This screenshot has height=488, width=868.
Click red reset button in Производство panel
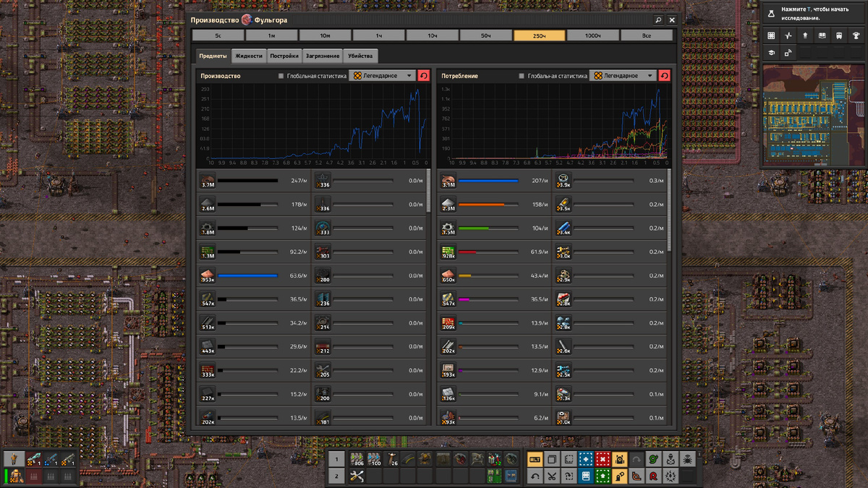pyautogui.click(x=424, y=76)
